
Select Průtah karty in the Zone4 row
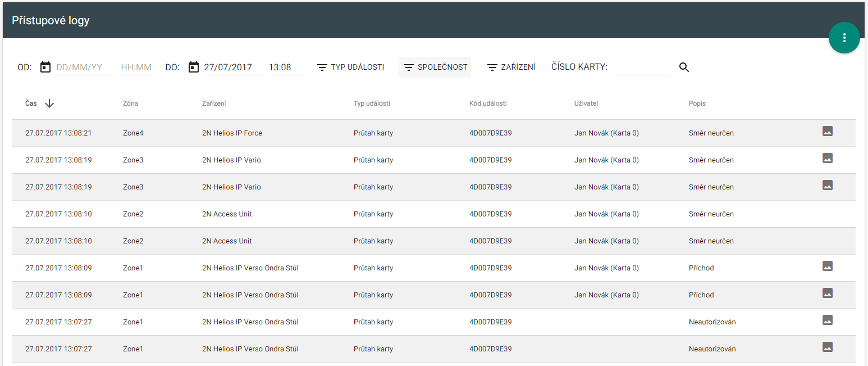click(x=373, y=133)
